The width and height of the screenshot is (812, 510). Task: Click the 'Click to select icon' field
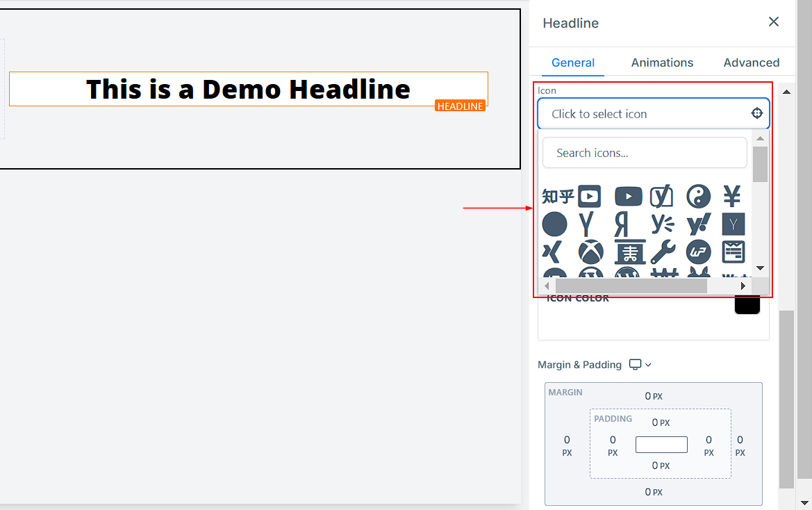tap(654, 113)
